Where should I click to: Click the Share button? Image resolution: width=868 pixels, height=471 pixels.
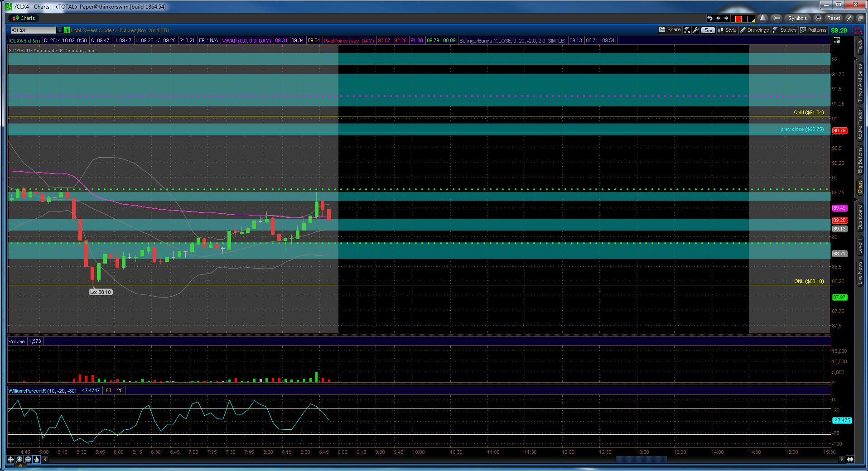(670, 30)
